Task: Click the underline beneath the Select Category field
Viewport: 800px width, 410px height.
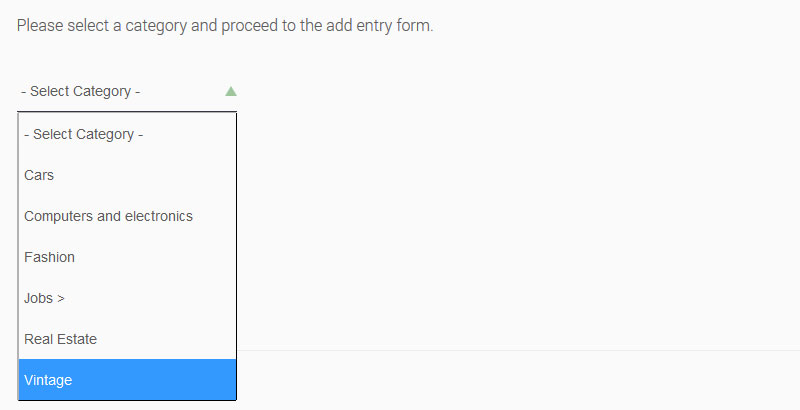Action: [127, 111]
